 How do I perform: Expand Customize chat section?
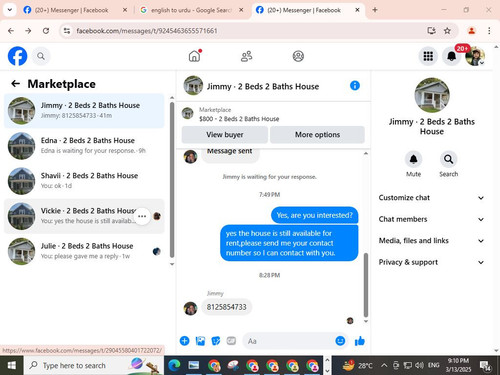pyautogui.click(x=431, y=198)
